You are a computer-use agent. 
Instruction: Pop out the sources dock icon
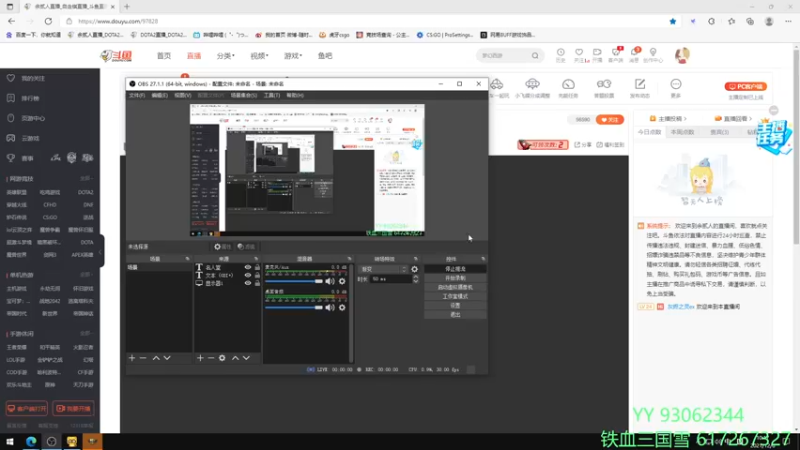pyautogui.click(x=256, y=259)
